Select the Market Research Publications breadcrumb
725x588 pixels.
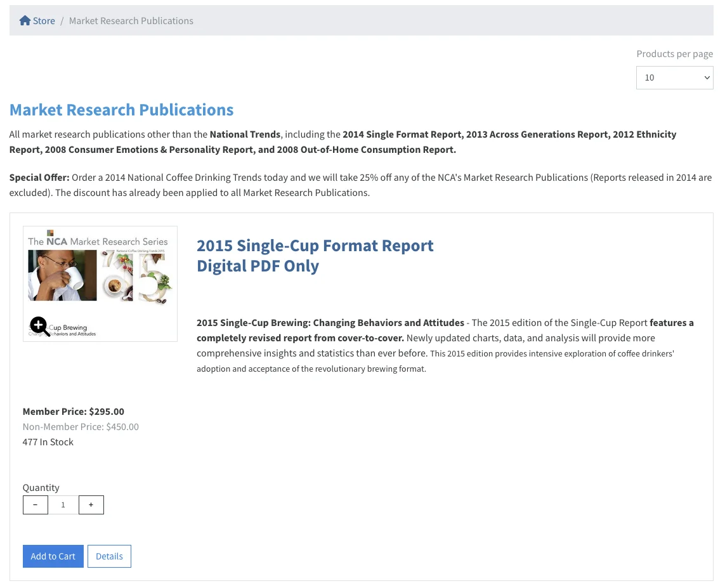tap(131, 21)
